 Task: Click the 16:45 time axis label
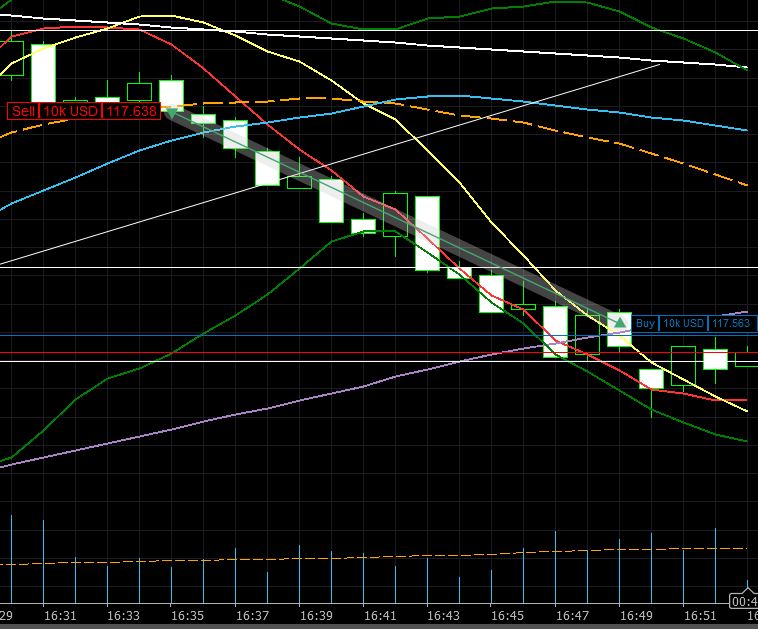coord(507,615)
